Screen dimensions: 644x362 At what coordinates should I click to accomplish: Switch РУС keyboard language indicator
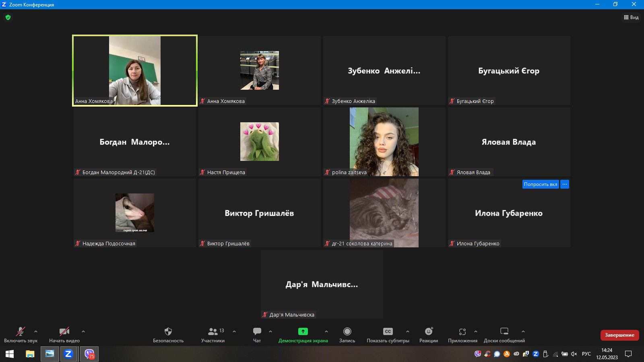(586, 354)
